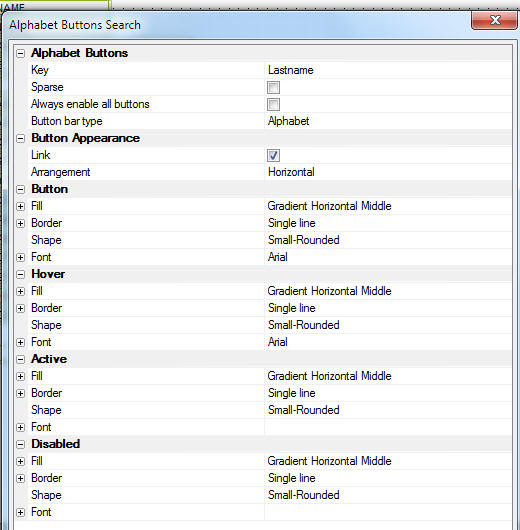Collapse the Button Appearance section
This screenshot has width=520, height=530.
(x=21, y=138)
